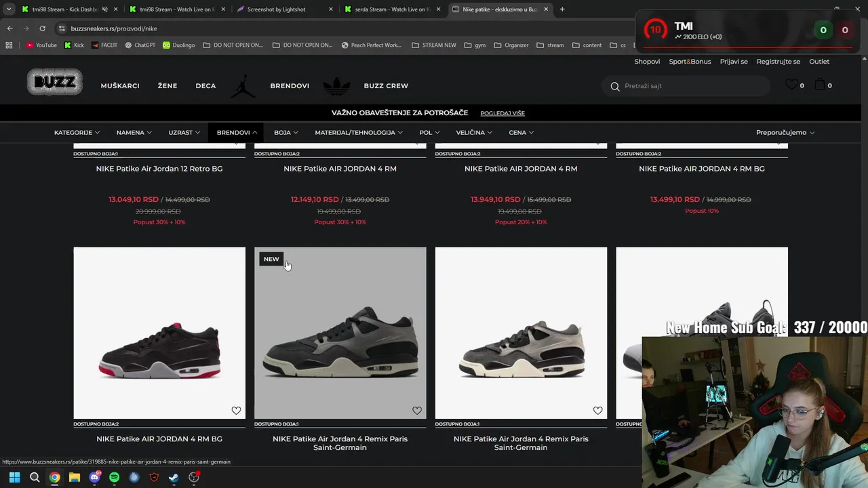Open Windows taskbar search
868x488 pixels.
coord(35,477)
